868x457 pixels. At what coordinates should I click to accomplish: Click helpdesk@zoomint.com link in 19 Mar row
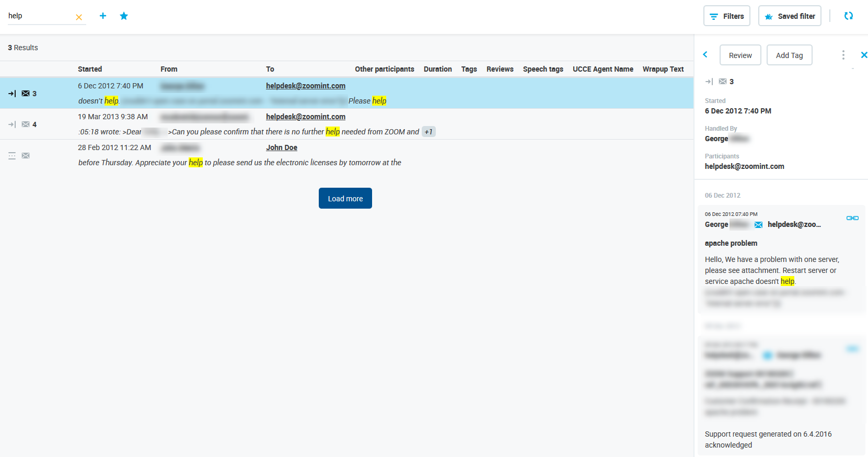(x=305, y=117)
